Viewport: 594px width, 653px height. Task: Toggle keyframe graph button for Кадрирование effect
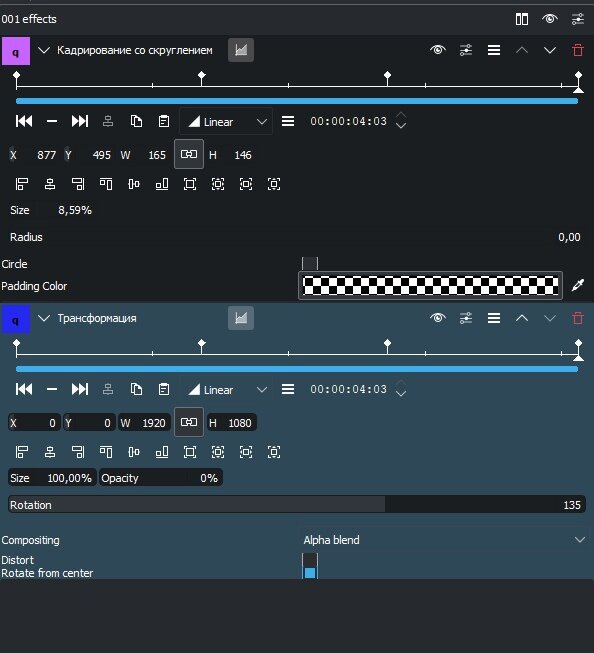click(x=241, y=50)
